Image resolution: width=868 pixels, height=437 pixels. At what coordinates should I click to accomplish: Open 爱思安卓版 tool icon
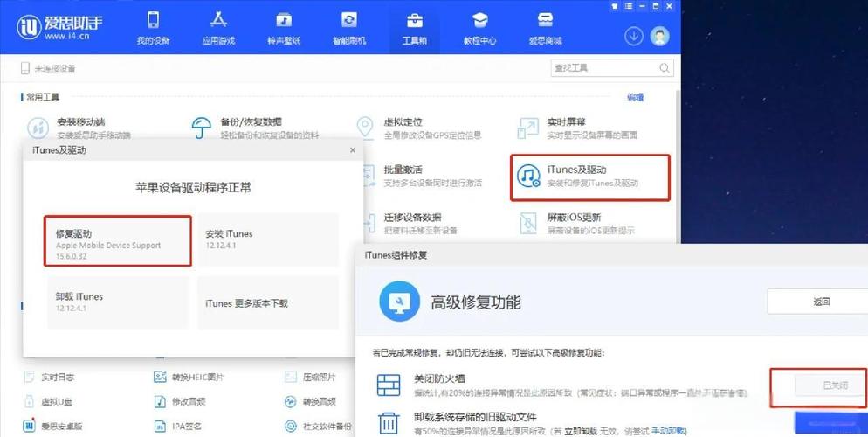tap(30, 426)
